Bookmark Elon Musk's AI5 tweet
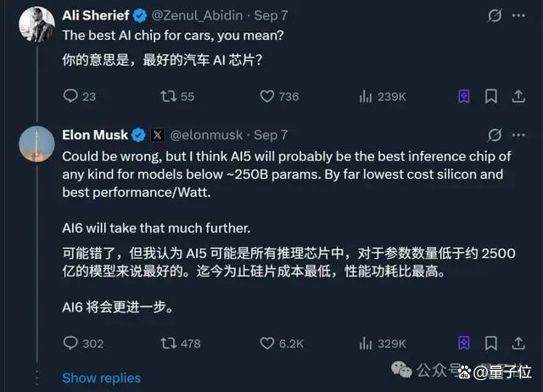The height and width of the screenshot is (392, 543). click(x=490, y=343)
